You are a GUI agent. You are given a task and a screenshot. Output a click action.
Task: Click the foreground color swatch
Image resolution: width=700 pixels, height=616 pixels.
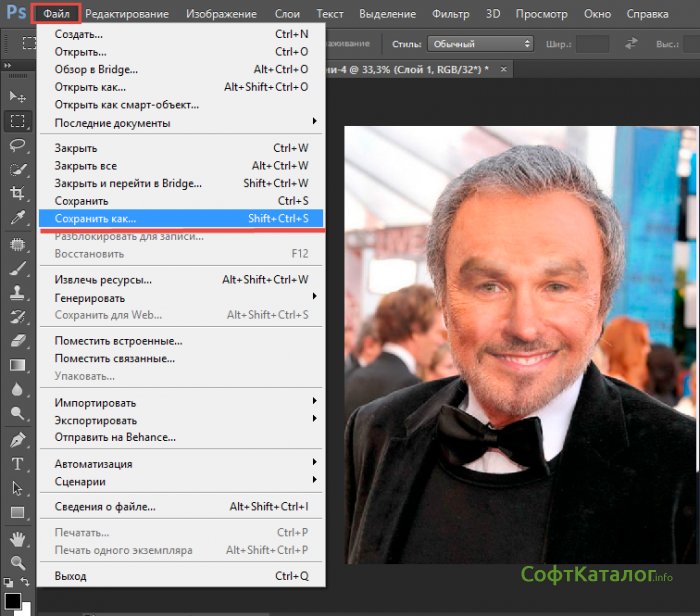tap(12, 602)
